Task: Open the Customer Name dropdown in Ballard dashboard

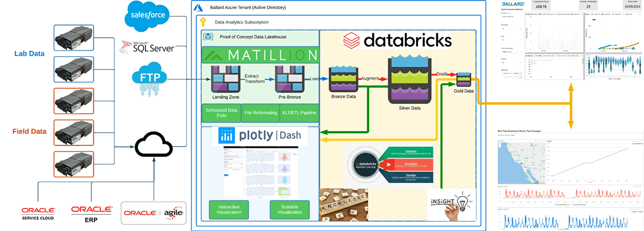Action: pyautogui.click(x=511, y=52)
